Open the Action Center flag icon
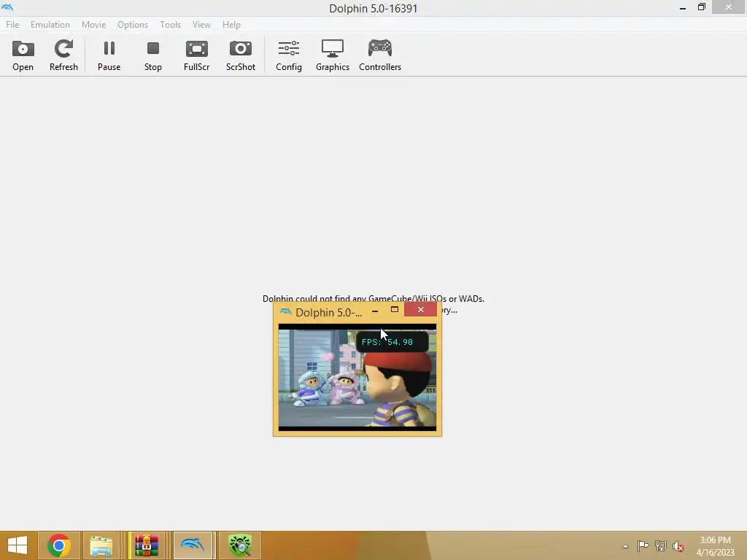 (x=643, y=545)
